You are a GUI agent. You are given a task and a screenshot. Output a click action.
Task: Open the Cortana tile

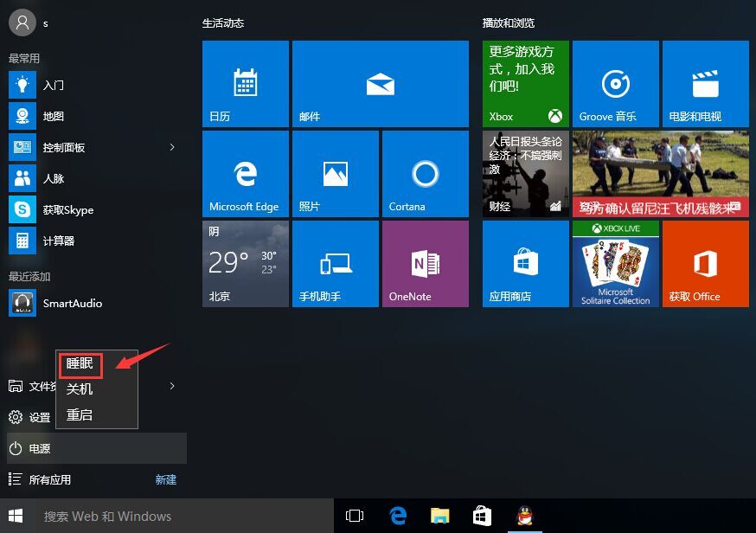pos(425,173)
